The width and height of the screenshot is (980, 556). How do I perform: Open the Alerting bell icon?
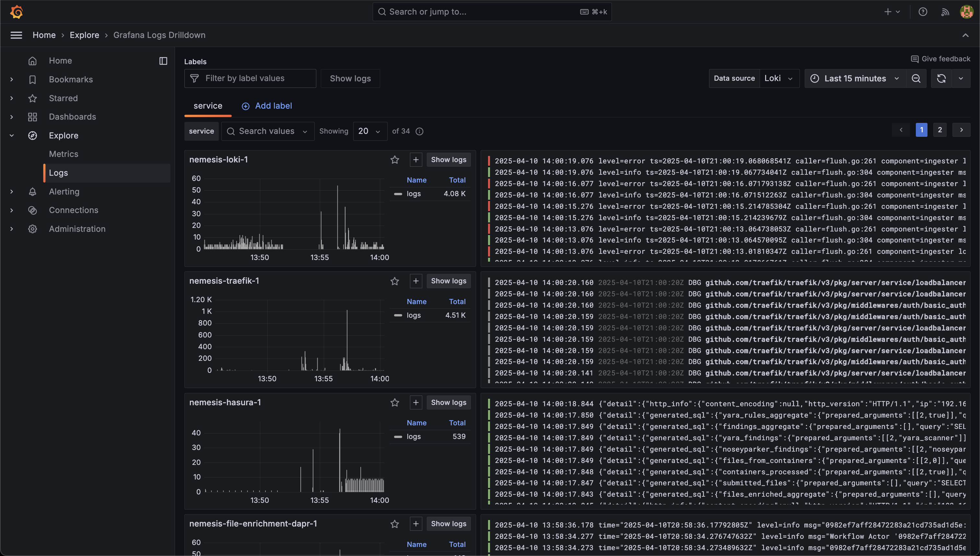(33, 192)
